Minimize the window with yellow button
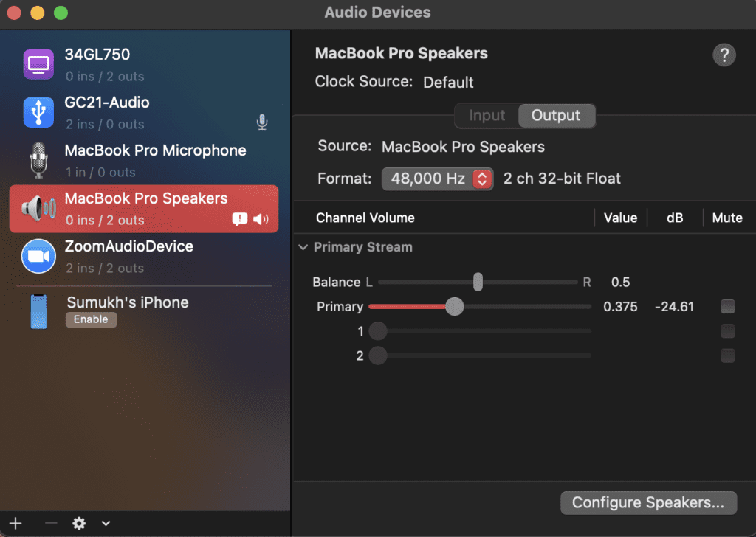This screenshot has height=537, width=756. [x=37, y=13]
